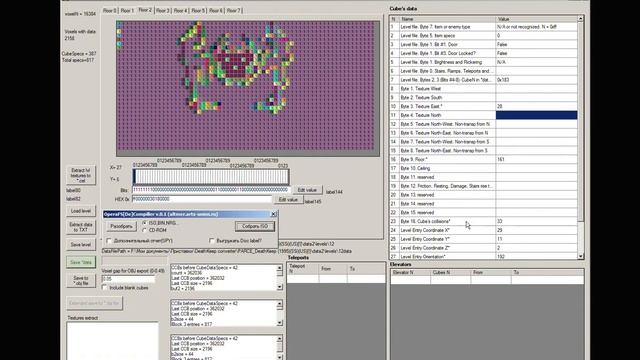Click the Extract lvl textures to cel button
640x360 pixels.
tap(81, 175)
